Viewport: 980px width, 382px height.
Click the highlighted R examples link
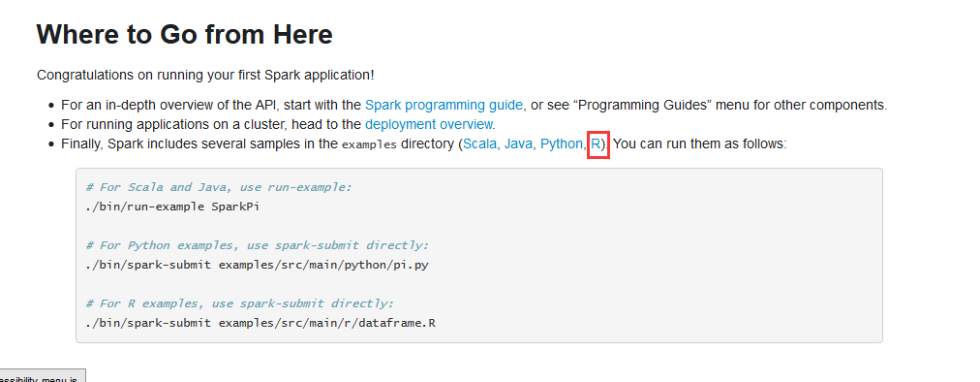click(597, 144)
